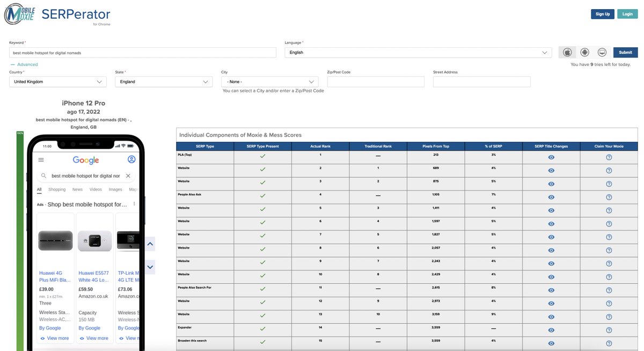Toggle eye icon for Website actual rank 12
Screen dimensions: 644x351
pos(551,304)
